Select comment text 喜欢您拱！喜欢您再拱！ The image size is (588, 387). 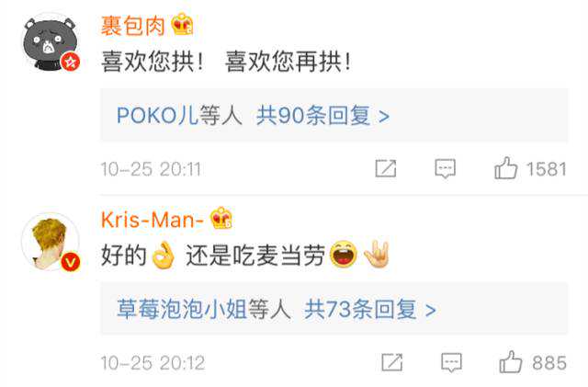point(227,62)
